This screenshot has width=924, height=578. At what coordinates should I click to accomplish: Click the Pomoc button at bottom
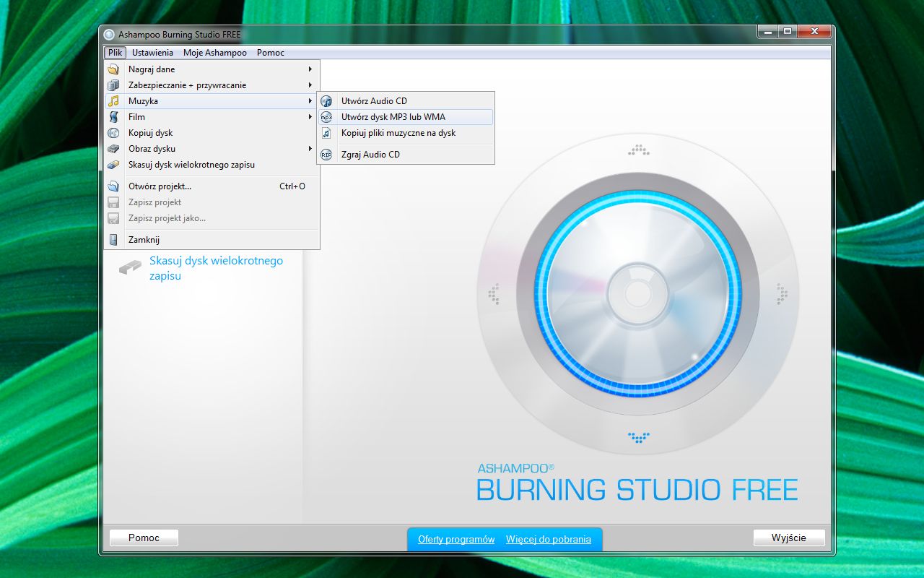[144, 538]
